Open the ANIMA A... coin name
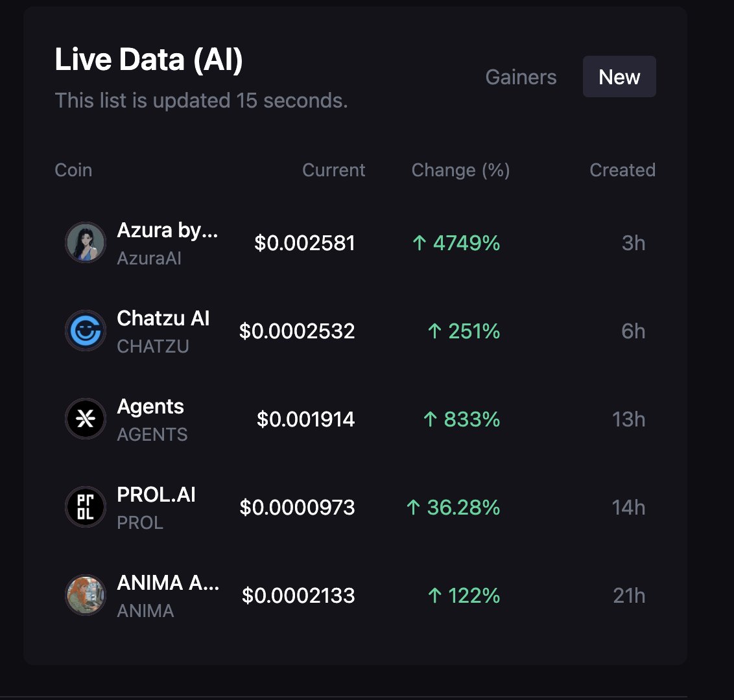This screenshot has height=700, width=734. pos(168,583)
